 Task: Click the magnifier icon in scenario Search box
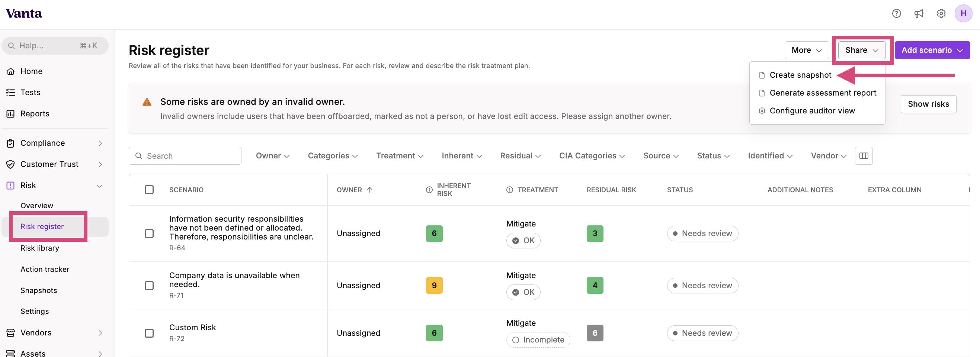click(x=139, y=156)
